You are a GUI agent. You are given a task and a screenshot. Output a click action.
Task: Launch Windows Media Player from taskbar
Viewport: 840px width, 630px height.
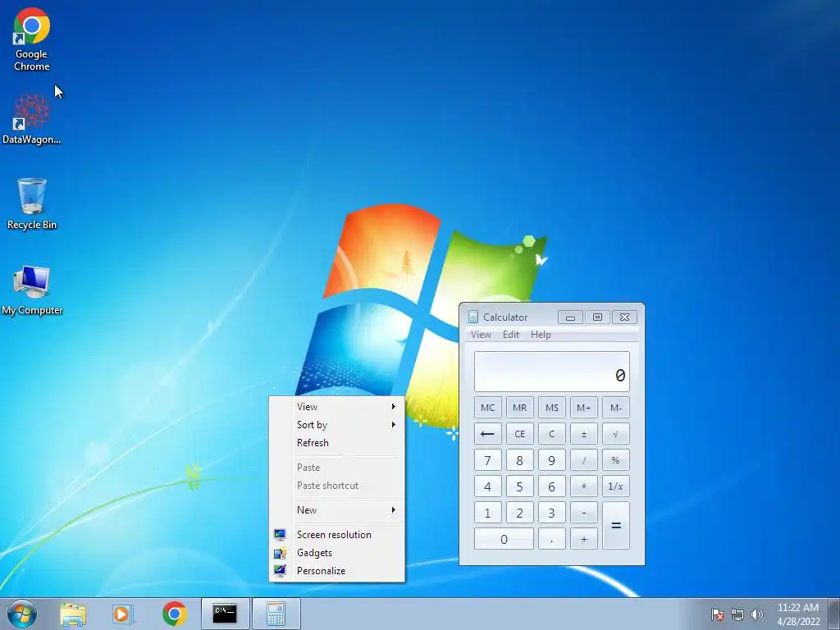coord(123,614)
